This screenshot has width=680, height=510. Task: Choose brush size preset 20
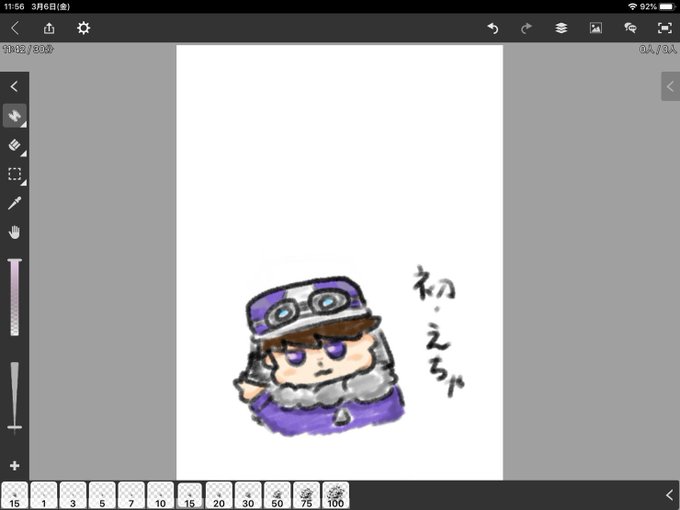click(x=219, y=495)
